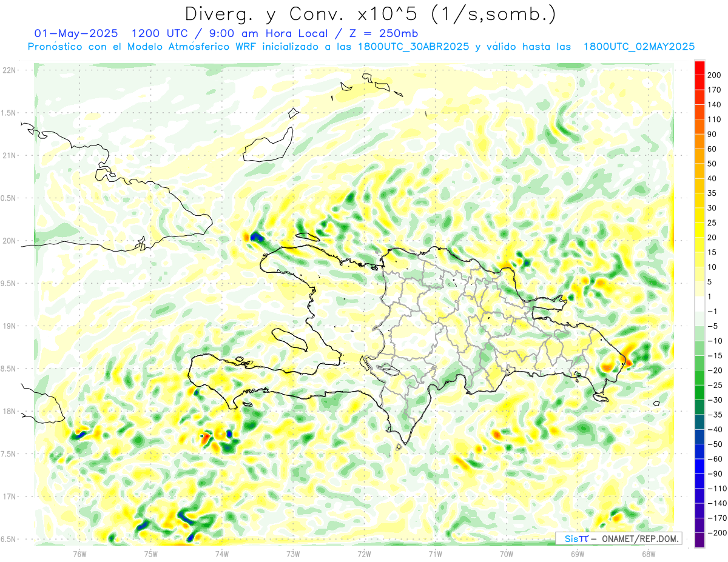Click the longitude axis label '74W'
Image resolution: width=728 pixels, height=562 pixels.
(222, 554)
